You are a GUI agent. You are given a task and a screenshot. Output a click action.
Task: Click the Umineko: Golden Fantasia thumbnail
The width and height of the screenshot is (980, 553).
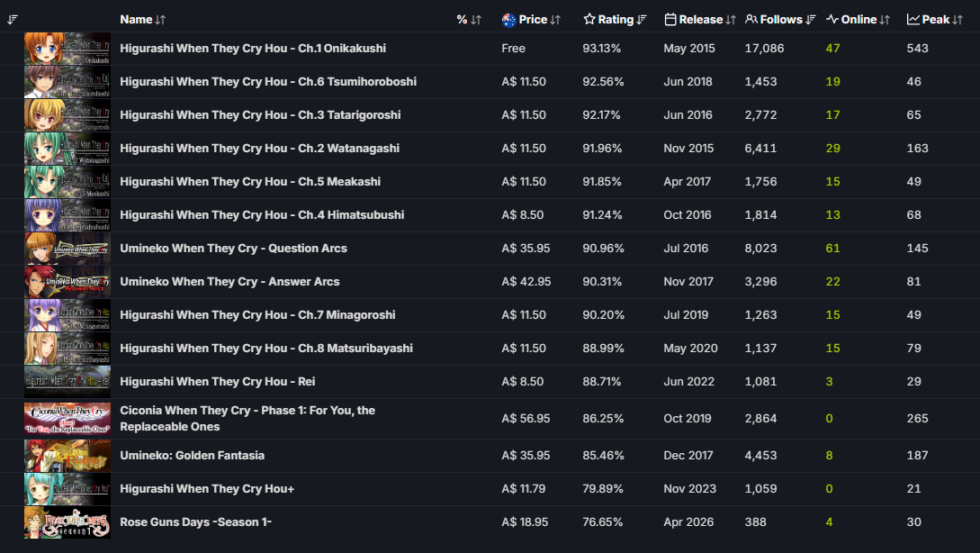click(67, 456)
